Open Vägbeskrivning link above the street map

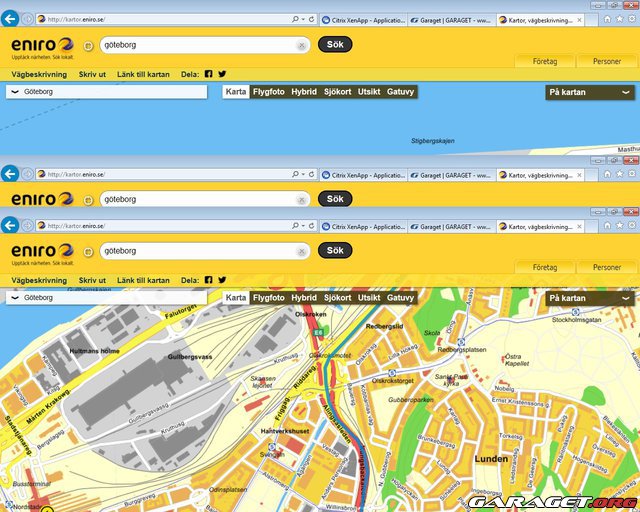[39, 281]
